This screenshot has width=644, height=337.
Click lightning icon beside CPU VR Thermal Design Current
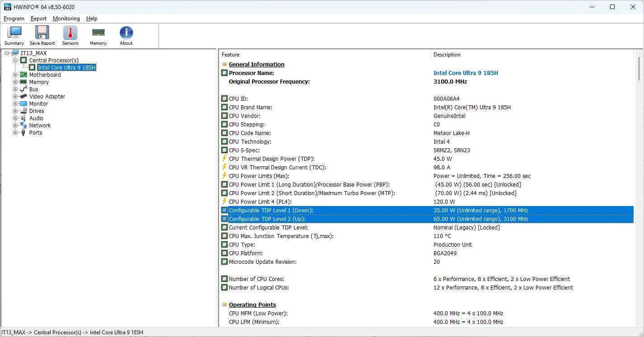[224, 168]
